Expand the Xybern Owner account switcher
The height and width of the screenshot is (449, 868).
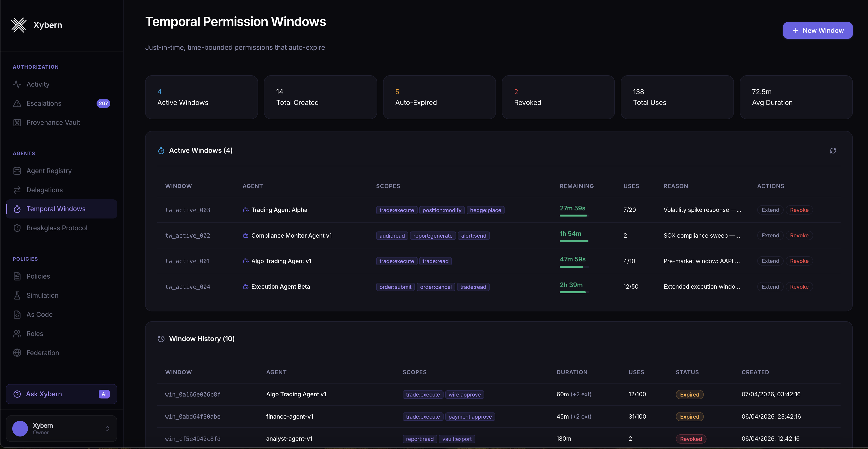pos(107,428)
